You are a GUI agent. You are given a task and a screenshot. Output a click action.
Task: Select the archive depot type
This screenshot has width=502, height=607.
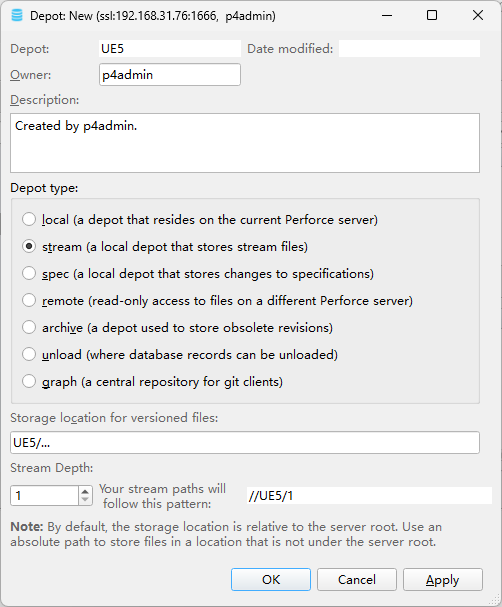[29, 328]
